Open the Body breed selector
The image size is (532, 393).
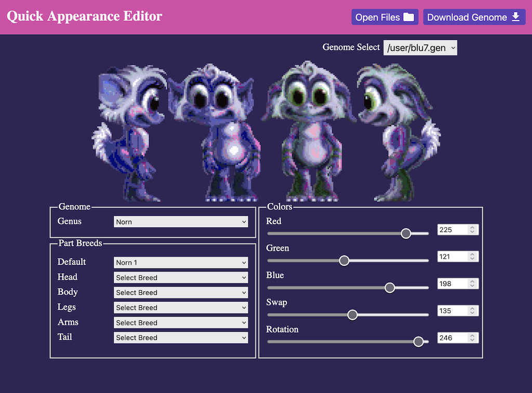tap(181, 293)
